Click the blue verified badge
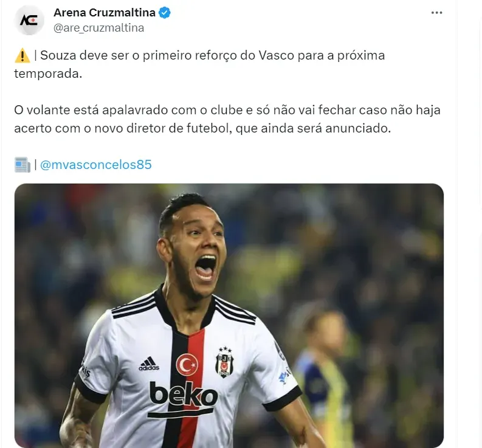The image size is (482, 448). pos(165,13)
